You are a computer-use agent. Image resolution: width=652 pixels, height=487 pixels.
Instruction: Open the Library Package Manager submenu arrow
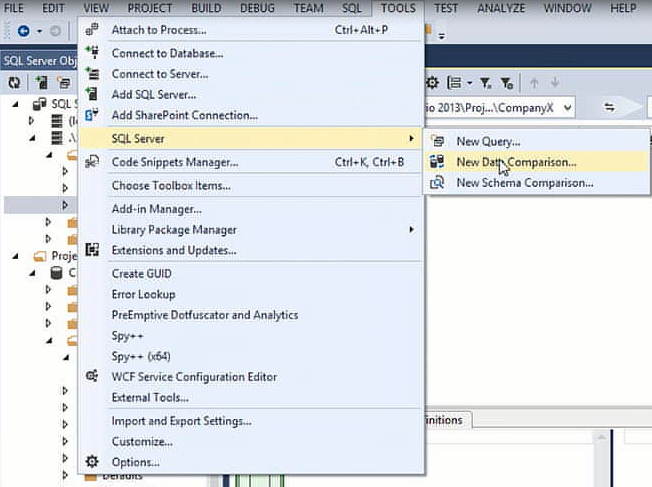[411, 230]
